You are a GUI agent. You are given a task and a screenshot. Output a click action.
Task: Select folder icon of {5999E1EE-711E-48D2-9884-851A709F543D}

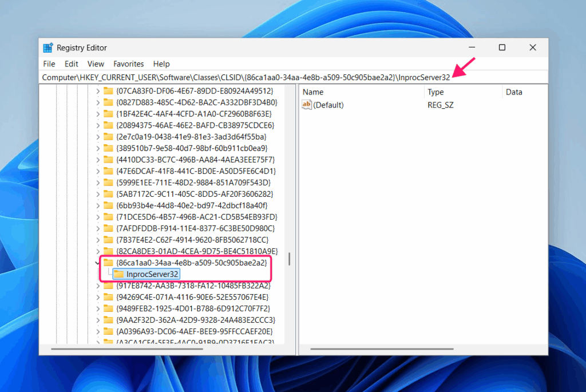pos(108,183)
